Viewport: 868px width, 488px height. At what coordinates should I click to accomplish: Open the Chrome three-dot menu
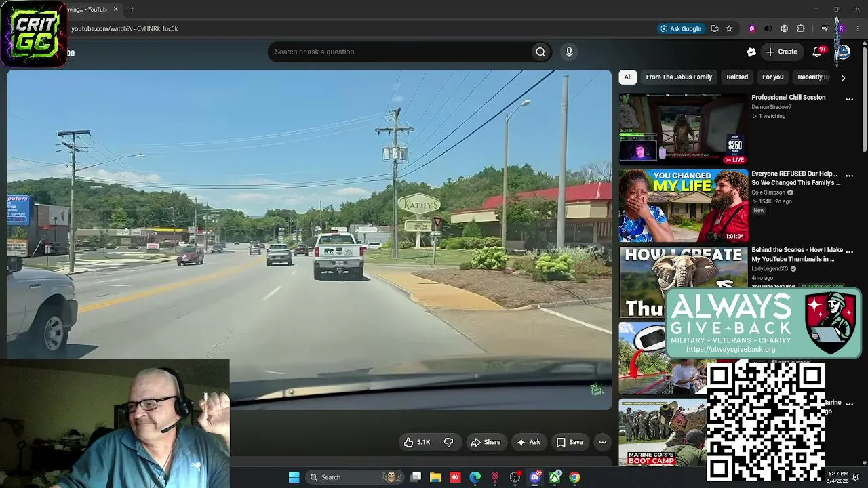click(x=858, y=28)
